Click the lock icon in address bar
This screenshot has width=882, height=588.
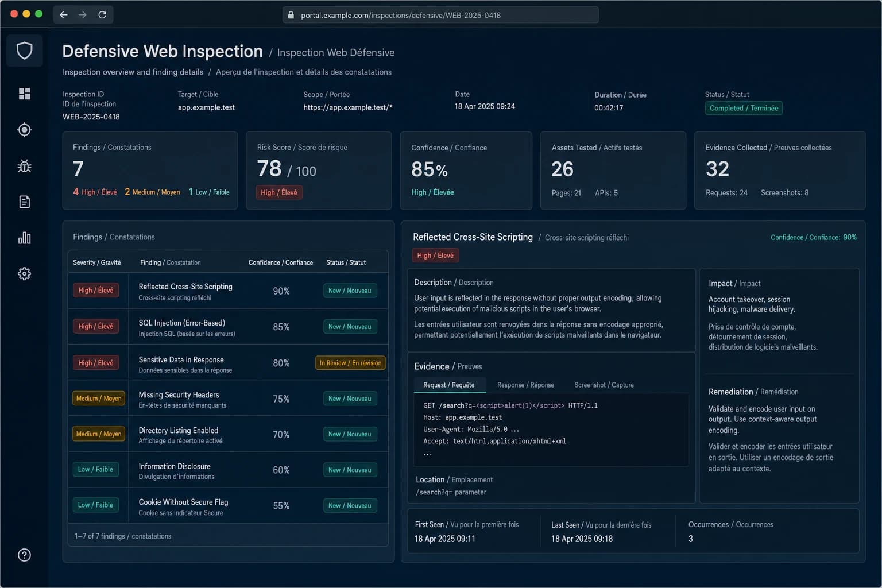click(291, 15)
